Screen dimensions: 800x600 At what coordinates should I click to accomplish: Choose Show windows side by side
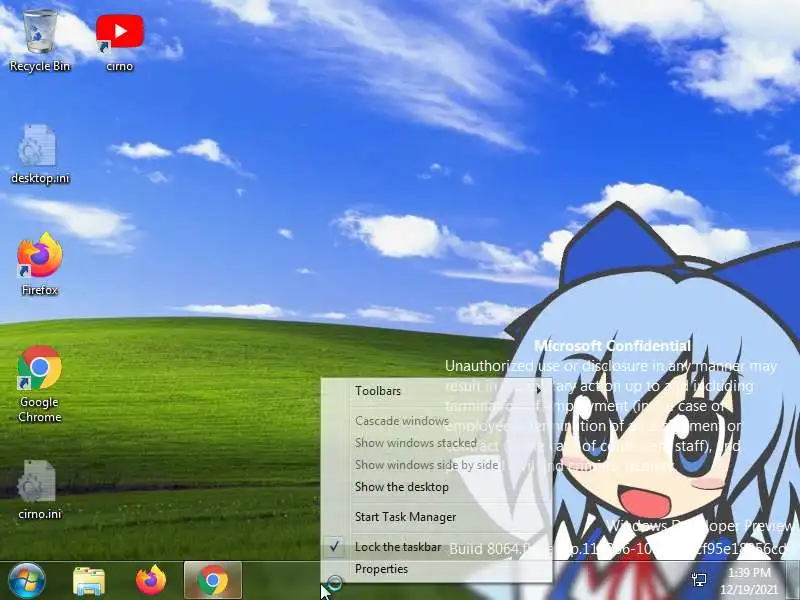click(437, 465)
